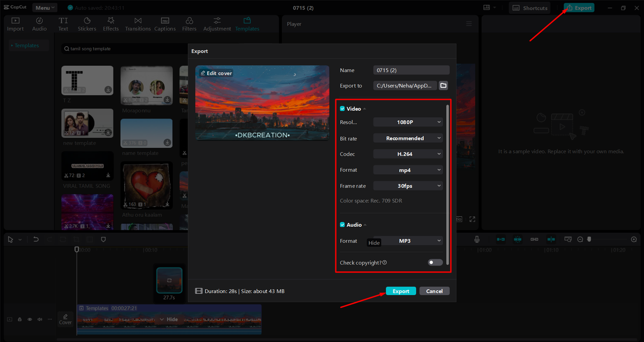Open the layout switcher icon
The width and height of the screenshot is (644, 342).
click(489, 8)
